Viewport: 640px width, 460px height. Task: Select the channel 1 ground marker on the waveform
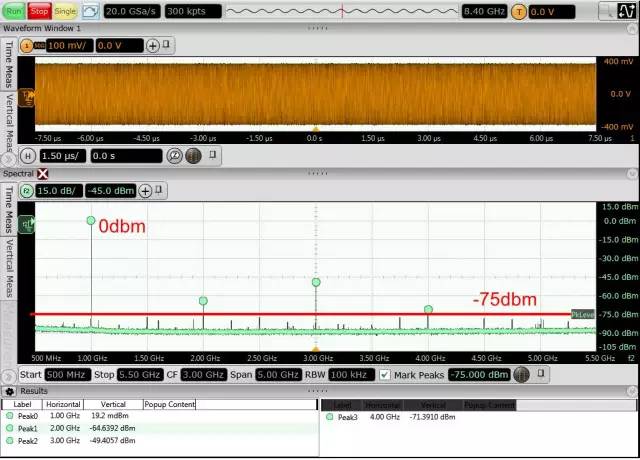click(x=27, y=98)
